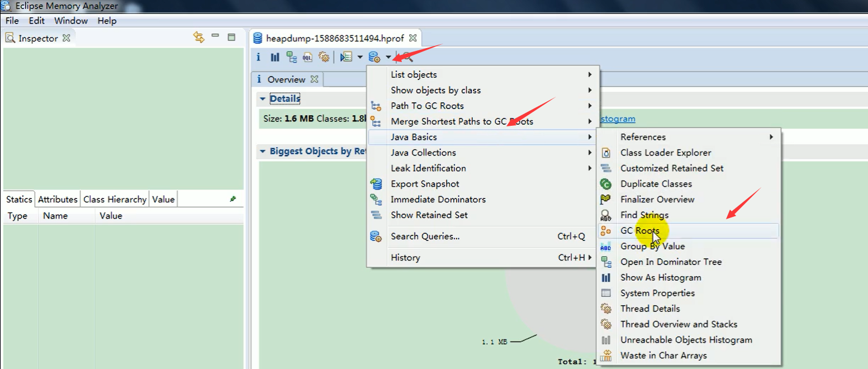This screenshot has height=369, width=868.
Task: Open the Window menu
Action: point(71,21)
